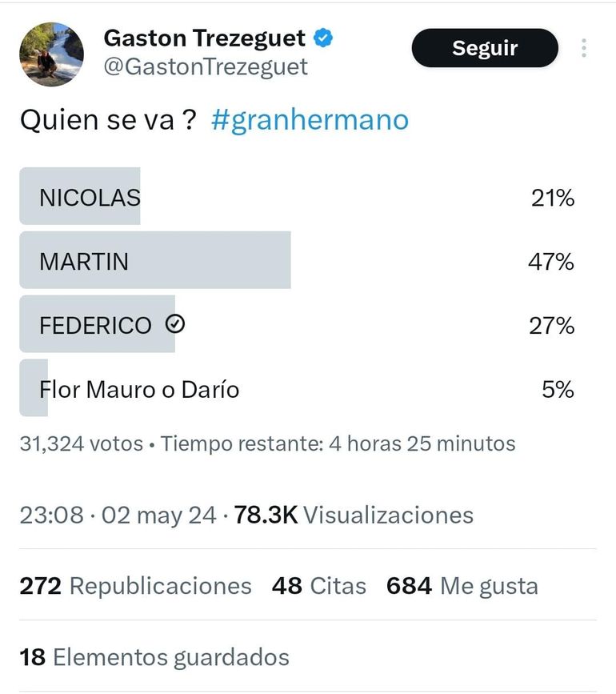Image resolution: width=616 pixels, height=694 pixels.
Task: Click Gaston Trezeguet's verified badge
Action: tap(322, 36)
